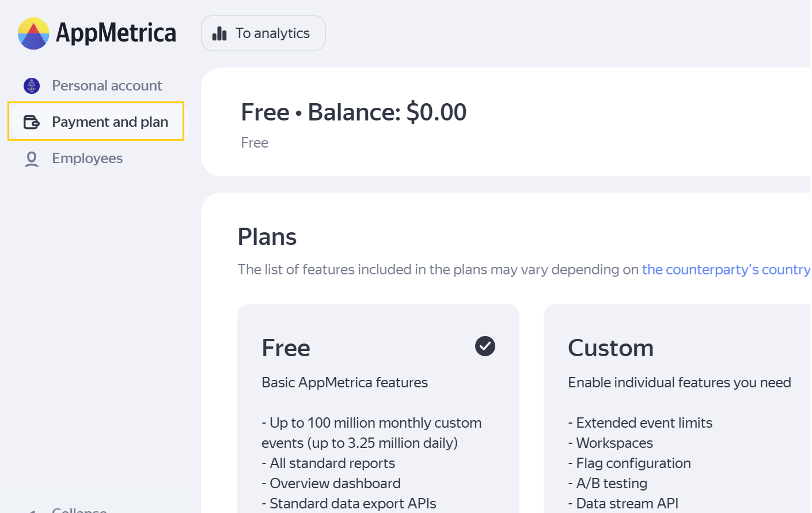Select the Free plan card title

coord(286,348)
